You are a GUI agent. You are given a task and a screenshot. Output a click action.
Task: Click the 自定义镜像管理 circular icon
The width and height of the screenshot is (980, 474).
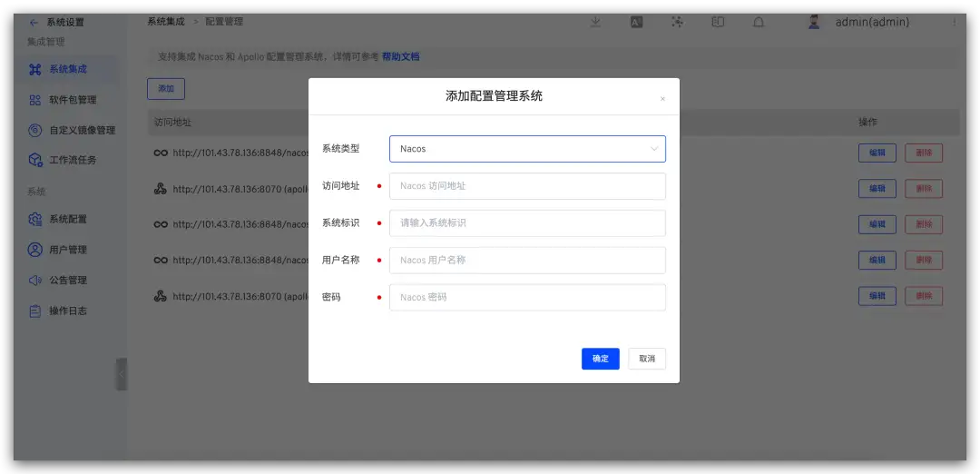35,130
